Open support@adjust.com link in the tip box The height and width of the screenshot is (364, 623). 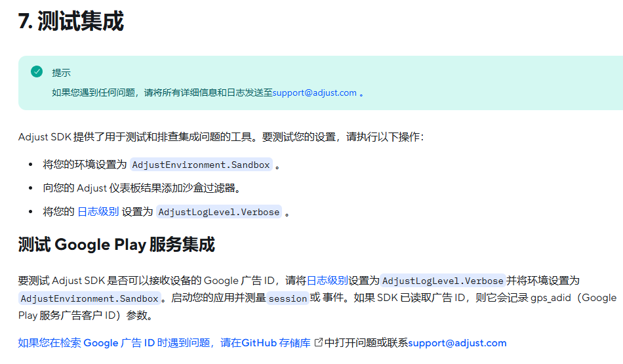coord(314,92)
